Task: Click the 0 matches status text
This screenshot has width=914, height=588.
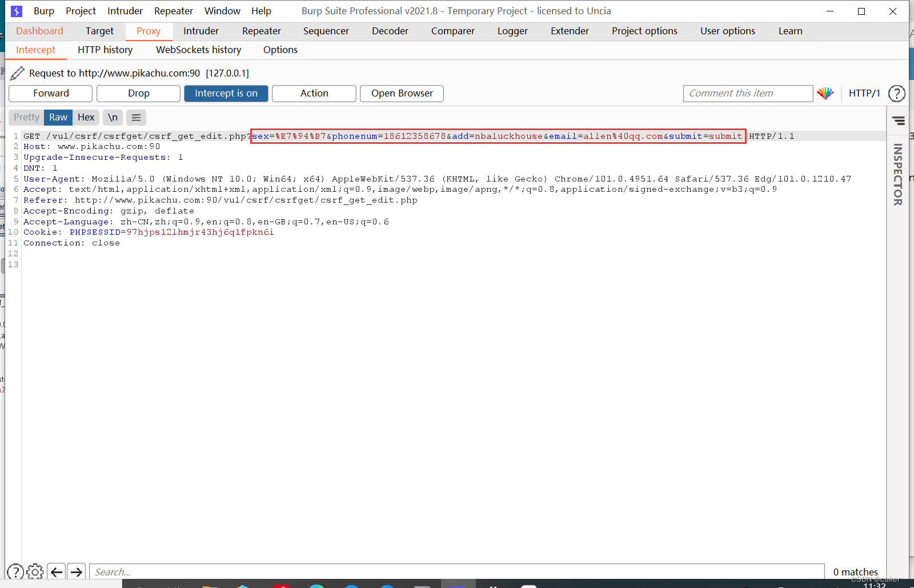Action: tap(855, 572)
